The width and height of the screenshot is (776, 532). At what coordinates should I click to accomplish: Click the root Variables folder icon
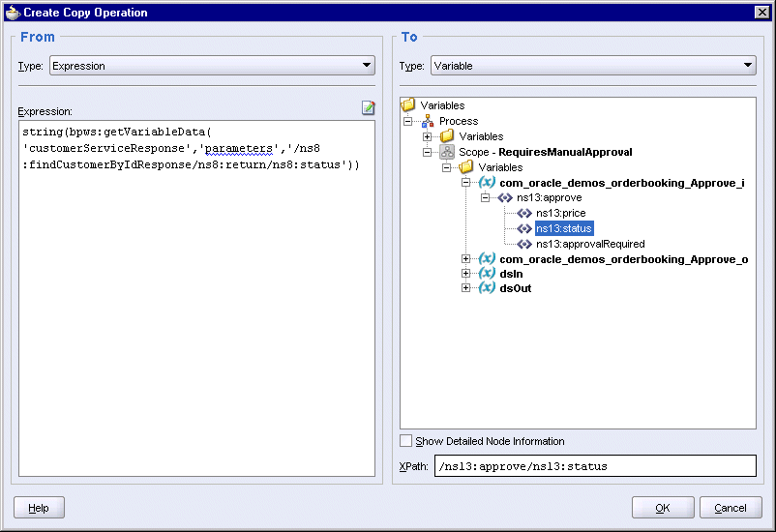[x=407, y=104]
